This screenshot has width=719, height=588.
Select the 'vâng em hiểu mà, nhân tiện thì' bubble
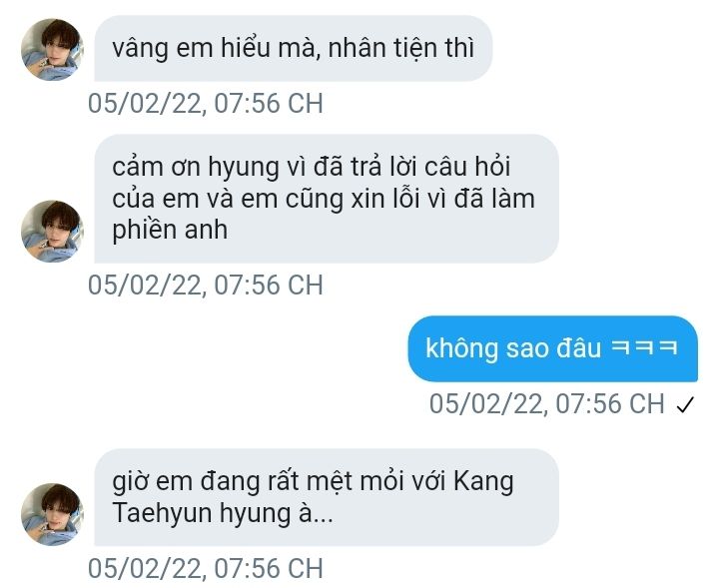[x=294, y=49]
